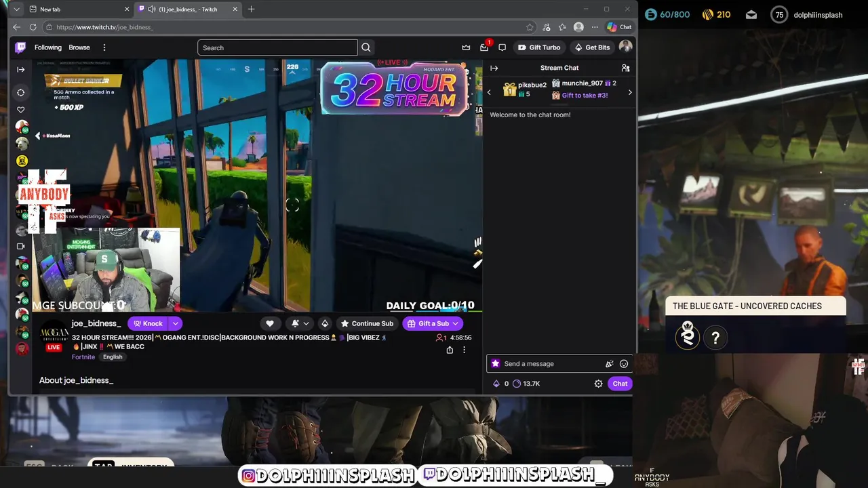Show previous gift leaderboard entry
Image resolution: width=868 pixels, height=488 pixels.
coord(489,92)
